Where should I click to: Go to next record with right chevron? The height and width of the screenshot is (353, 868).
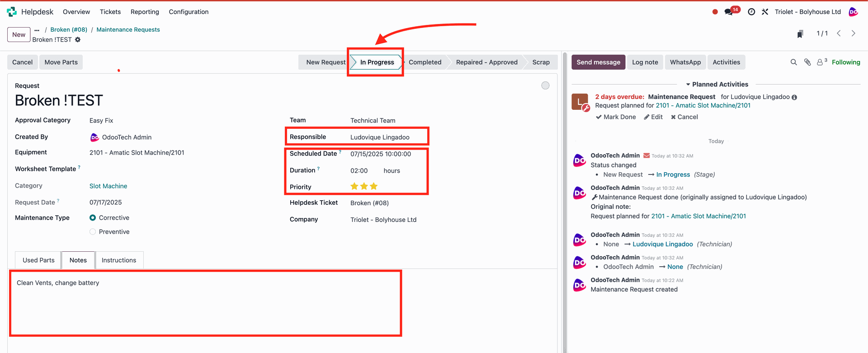coord(854,33)
